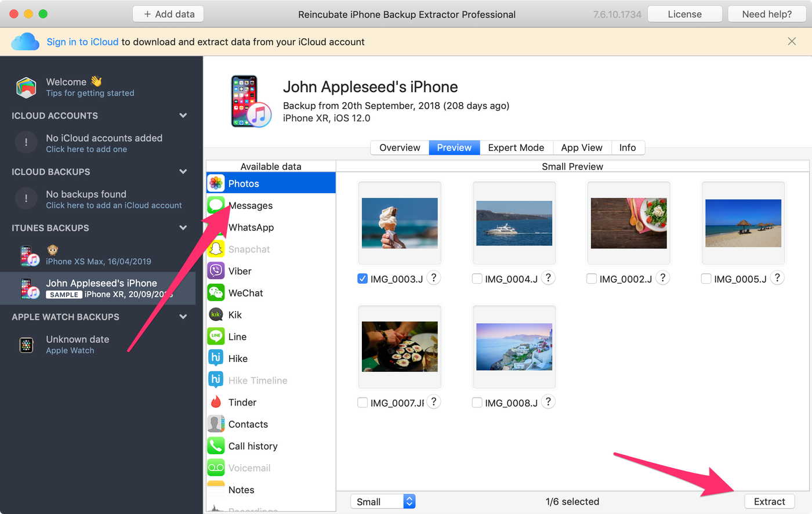Click the Kik messenger icon
This screenshot has width=812, height=514.
(x=216, y=315)
